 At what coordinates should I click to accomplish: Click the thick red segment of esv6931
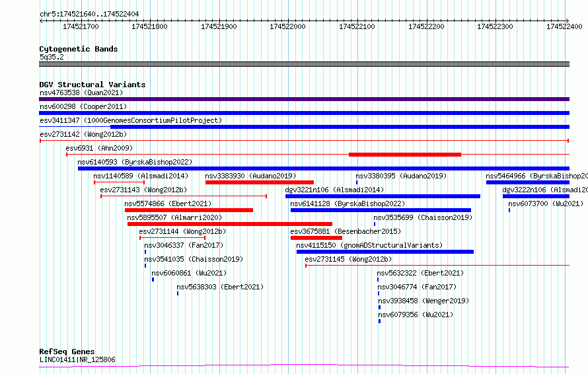(x=405, y=155)
